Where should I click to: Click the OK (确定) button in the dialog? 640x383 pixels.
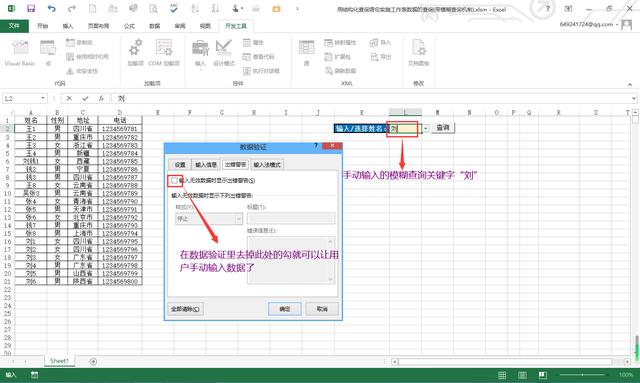click(284, 309)
